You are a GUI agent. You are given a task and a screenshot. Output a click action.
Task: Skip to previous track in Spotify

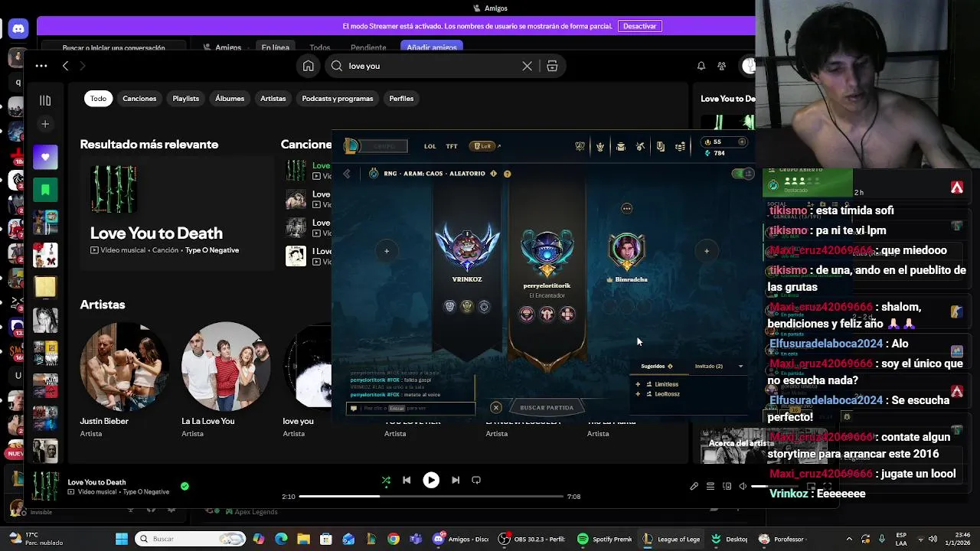(x=407, y=481)
